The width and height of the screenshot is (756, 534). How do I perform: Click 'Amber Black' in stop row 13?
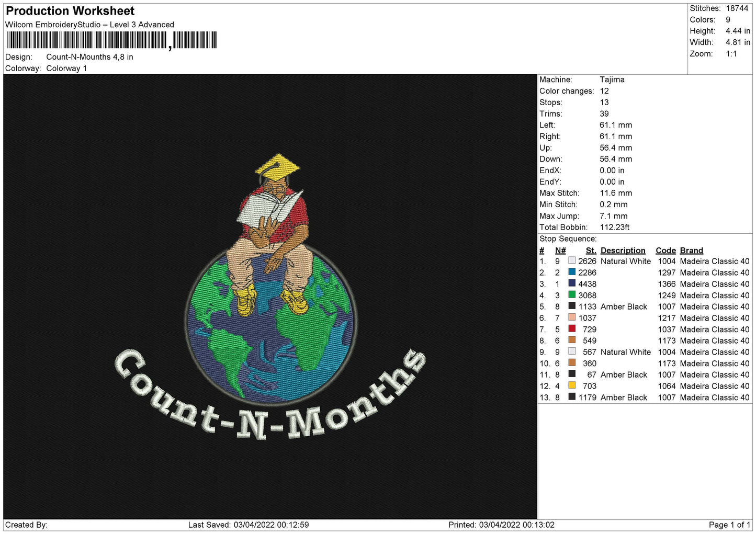(624, 397)
